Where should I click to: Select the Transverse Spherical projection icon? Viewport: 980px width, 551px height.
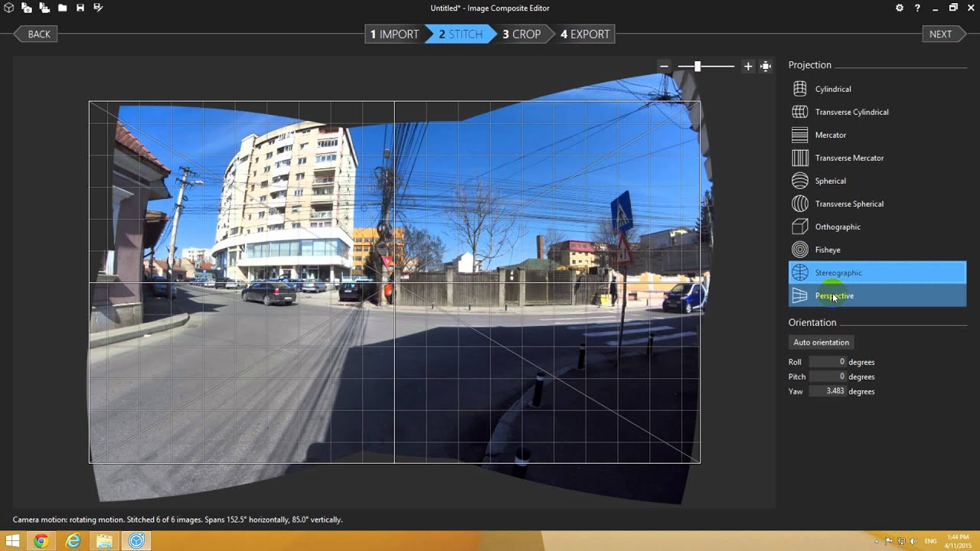click(x=800, y=204)
